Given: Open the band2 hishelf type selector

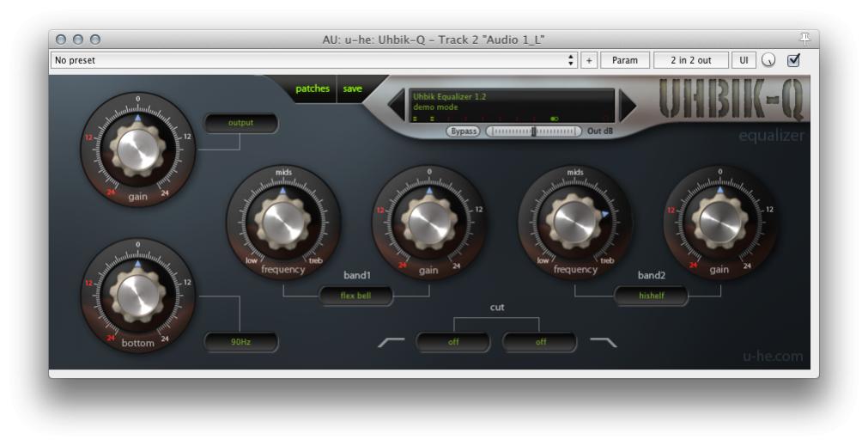Looking at the screenshot, I should 651,296.
